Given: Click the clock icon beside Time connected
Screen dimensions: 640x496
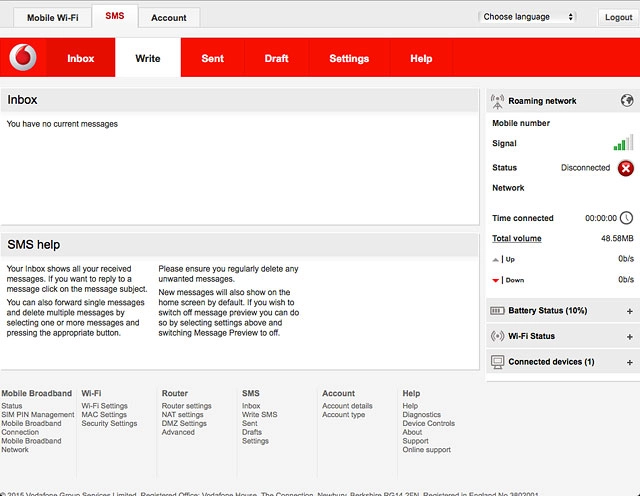Looking at the screenshot, I should (x=627, y=218).
